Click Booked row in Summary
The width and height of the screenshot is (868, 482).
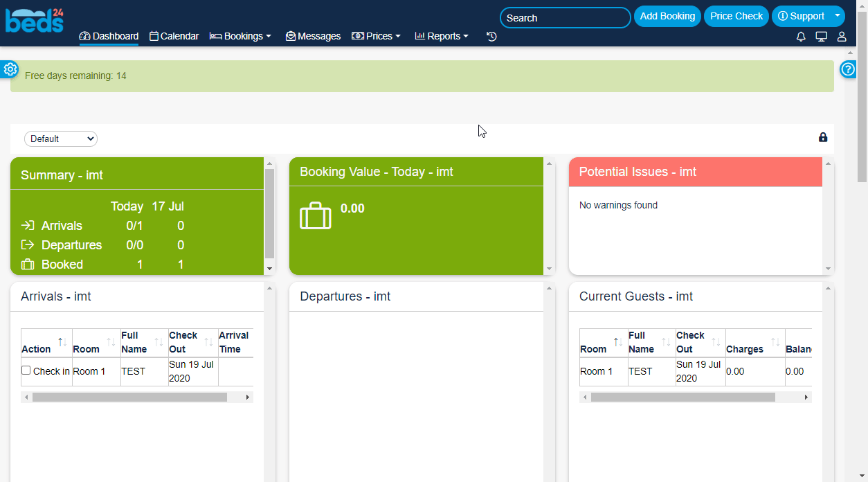[102, 265]
